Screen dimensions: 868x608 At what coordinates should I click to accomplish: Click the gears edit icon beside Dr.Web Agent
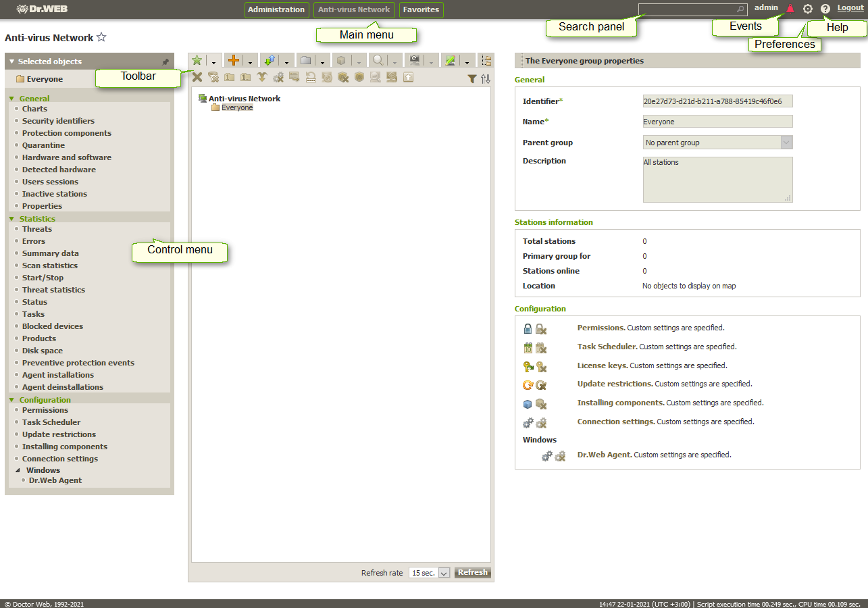click(x=547, y=456)
